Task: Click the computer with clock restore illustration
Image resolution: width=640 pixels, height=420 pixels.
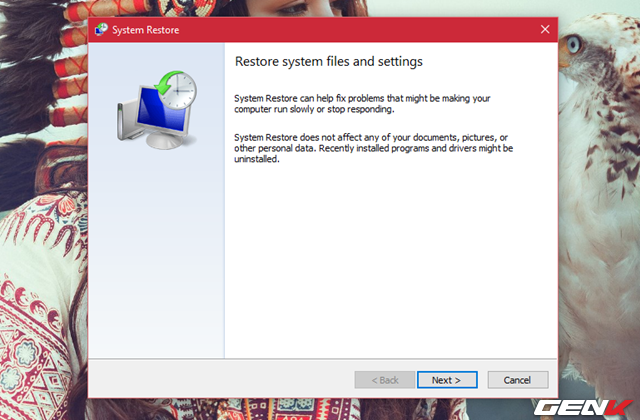Action: click(157, 110)
